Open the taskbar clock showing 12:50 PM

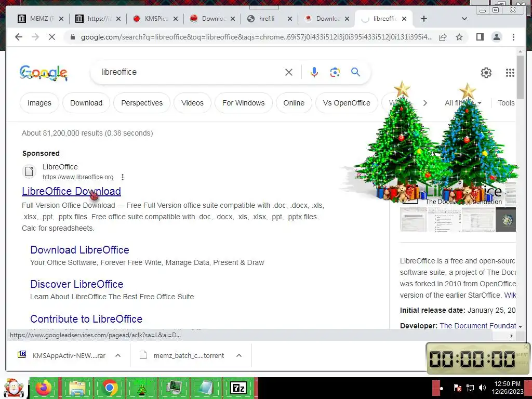click(x=508, y=388)
